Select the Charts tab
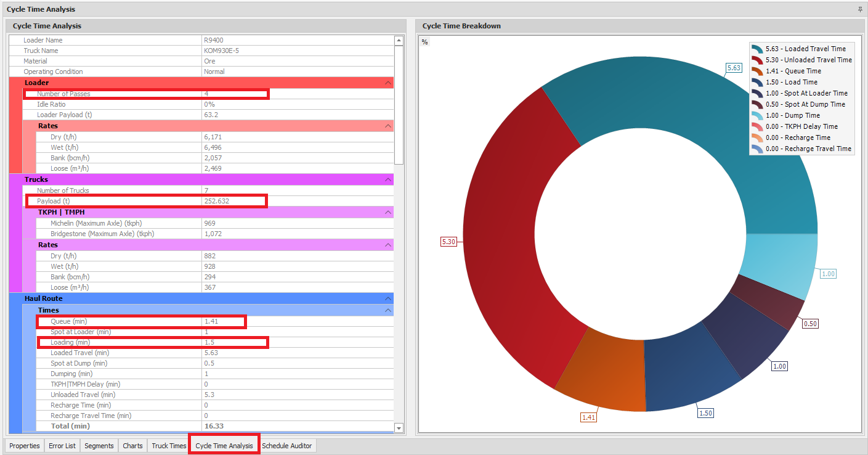Viewport: 868px width, 455px height. (x=132, y=446)
